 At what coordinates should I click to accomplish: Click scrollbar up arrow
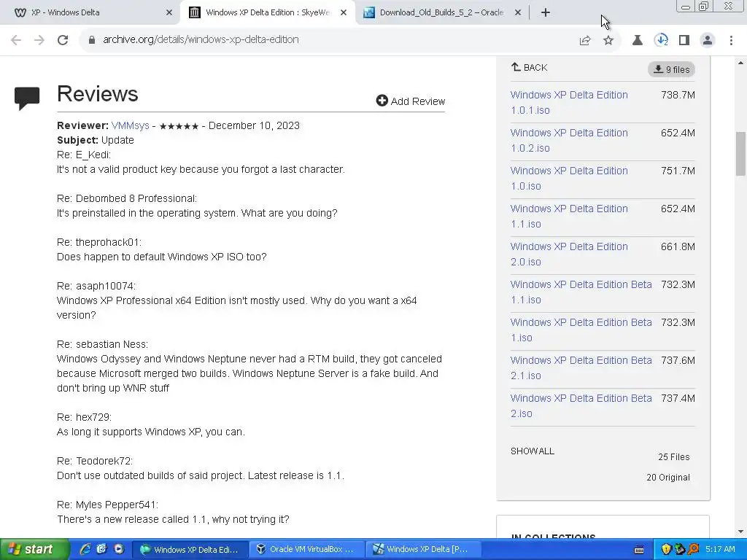(741, 63)
